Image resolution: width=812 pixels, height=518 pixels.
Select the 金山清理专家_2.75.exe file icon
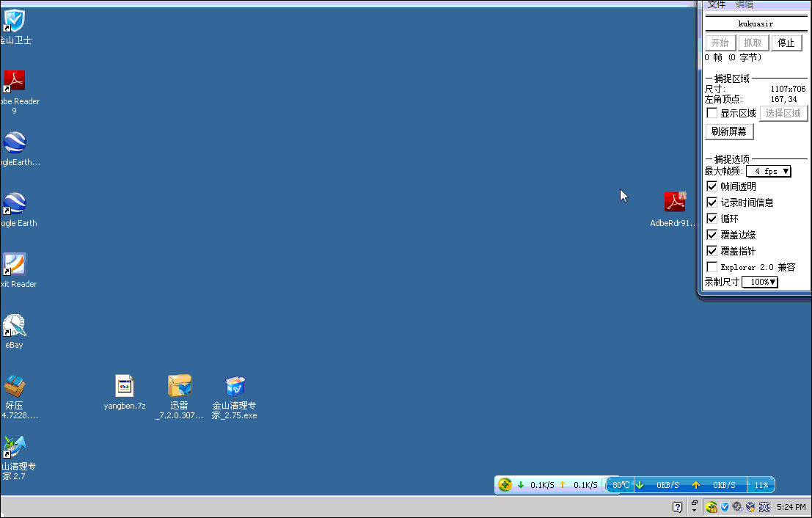point(235,387)
